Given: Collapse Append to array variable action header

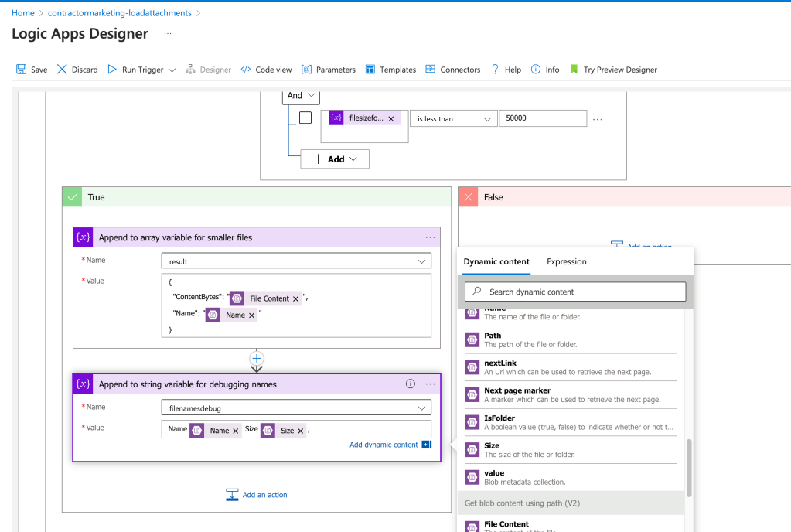Looking at the screenshot, I should (256, 237).
